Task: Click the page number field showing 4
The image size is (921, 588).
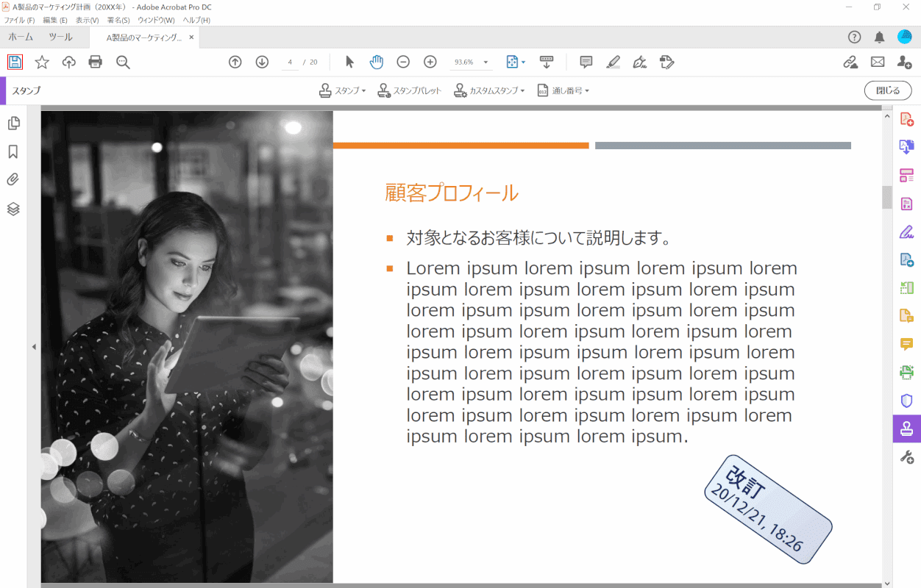Action: (x=291, y=62)
